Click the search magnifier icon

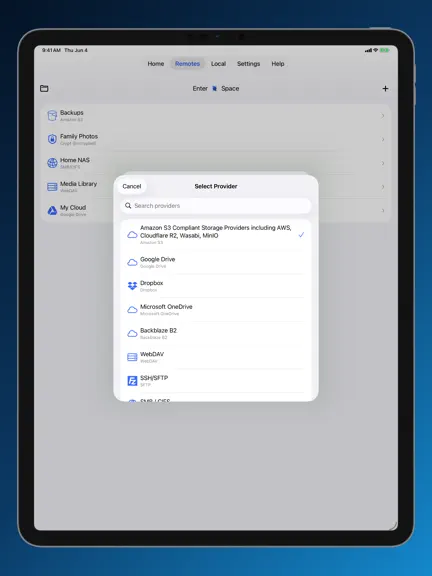(x=128, y=206)
